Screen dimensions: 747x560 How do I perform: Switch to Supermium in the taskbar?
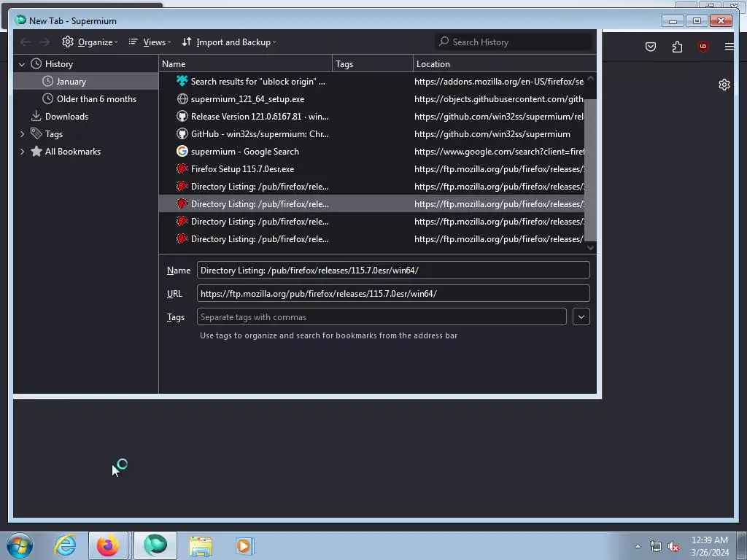pyautogui.click(x=155, y=545)
